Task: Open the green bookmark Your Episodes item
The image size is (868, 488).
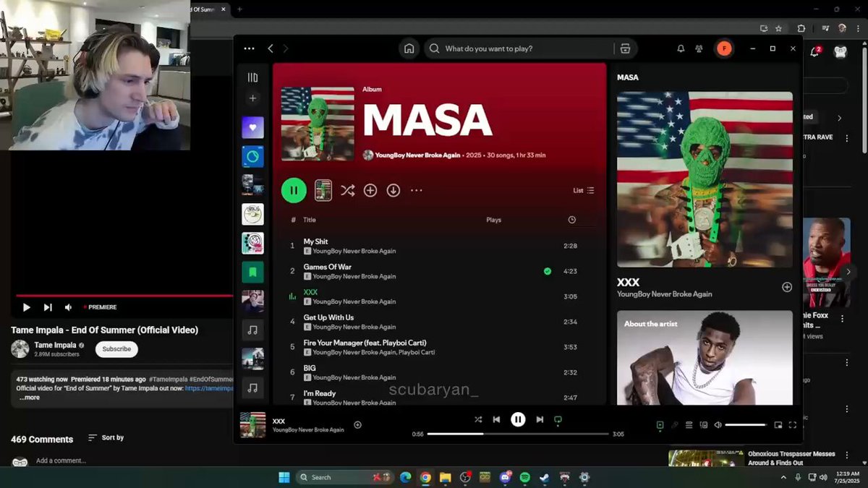Action: tap(252, 272)
